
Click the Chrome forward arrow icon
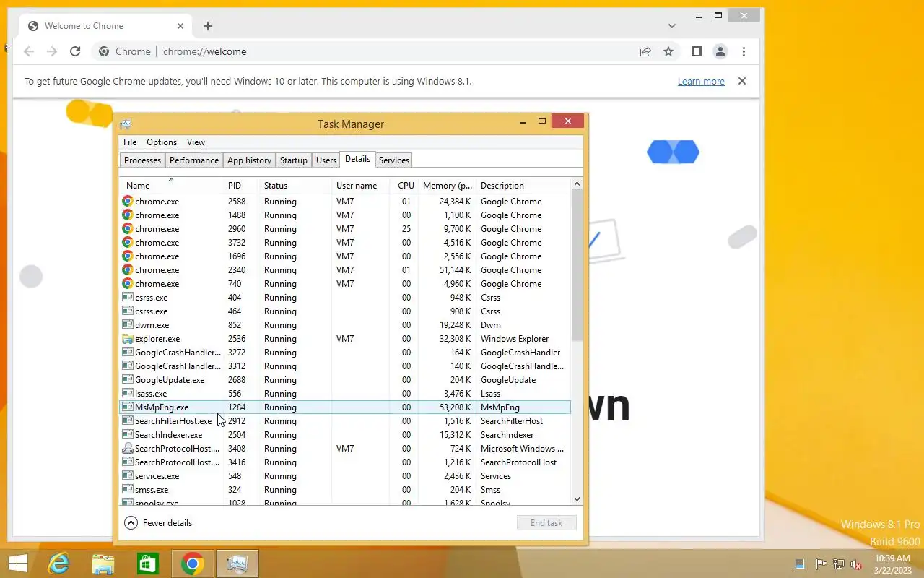(x=52, y=51)
